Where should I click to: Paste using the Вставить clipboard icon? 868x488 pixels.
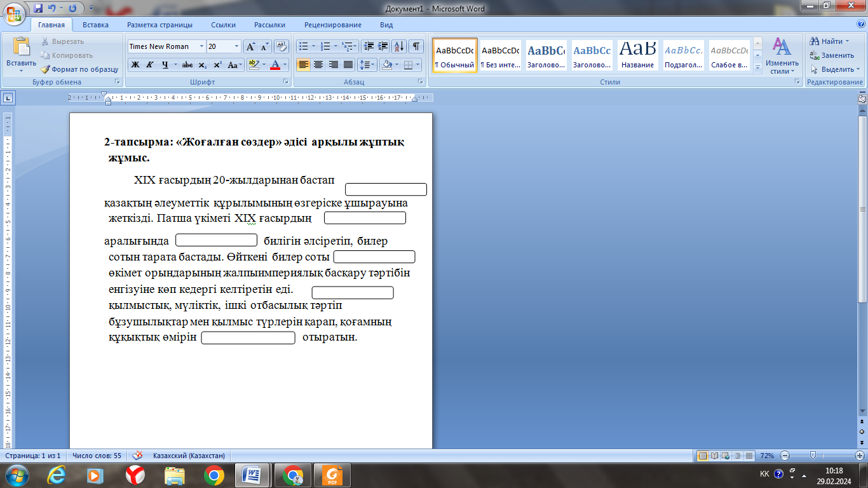(x=22, y=48)
